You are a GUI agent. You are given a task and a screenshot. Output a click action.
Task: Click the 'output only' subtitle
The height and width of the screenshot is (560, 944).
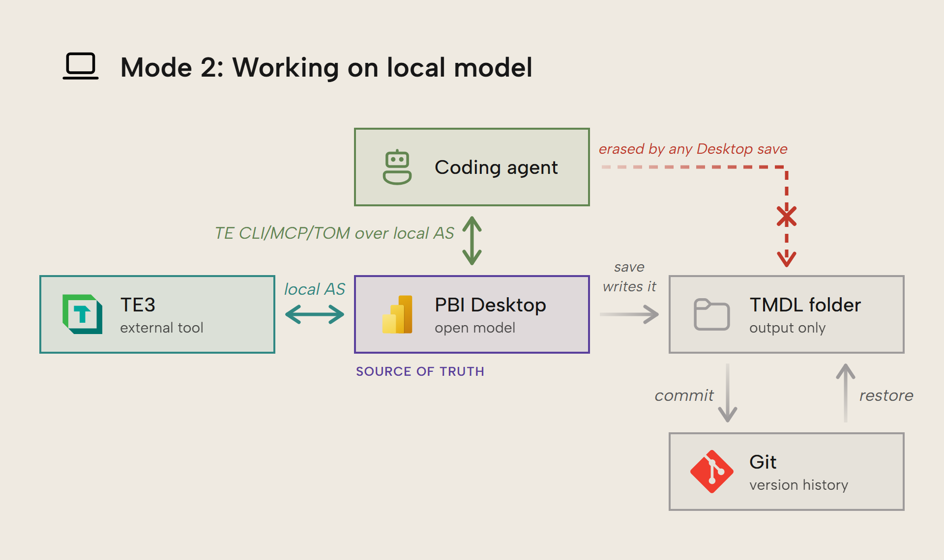point(788,328)
